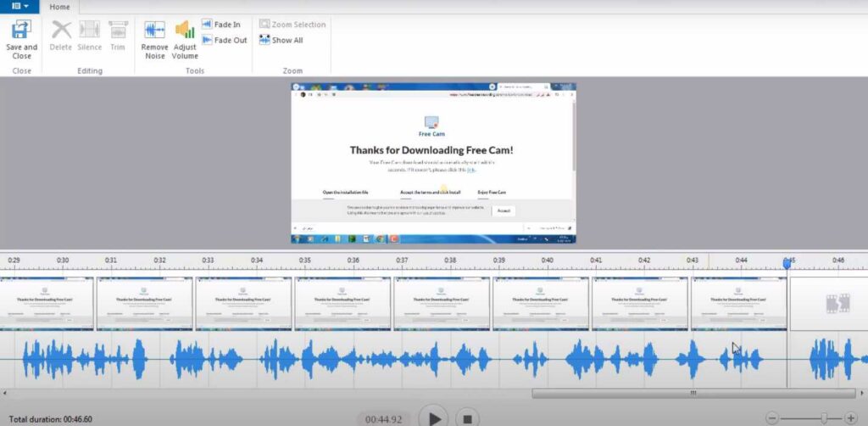The height and width of the screenshot is (426, 868).
Task: Click the Delete tool icon
Action: click(x=61, y=30)
